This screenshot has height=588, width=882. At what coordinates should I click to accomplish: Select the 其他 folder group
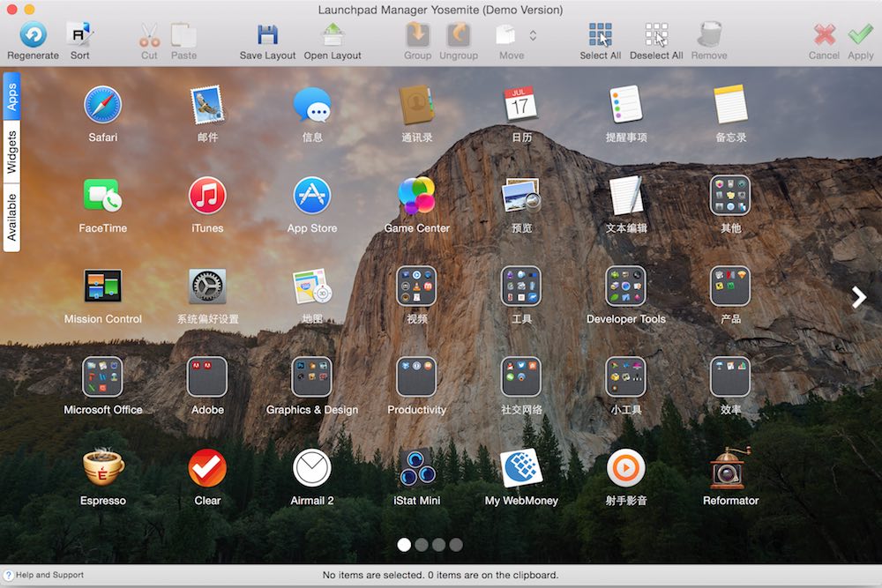pyautogui.click(x=730, y=195)
